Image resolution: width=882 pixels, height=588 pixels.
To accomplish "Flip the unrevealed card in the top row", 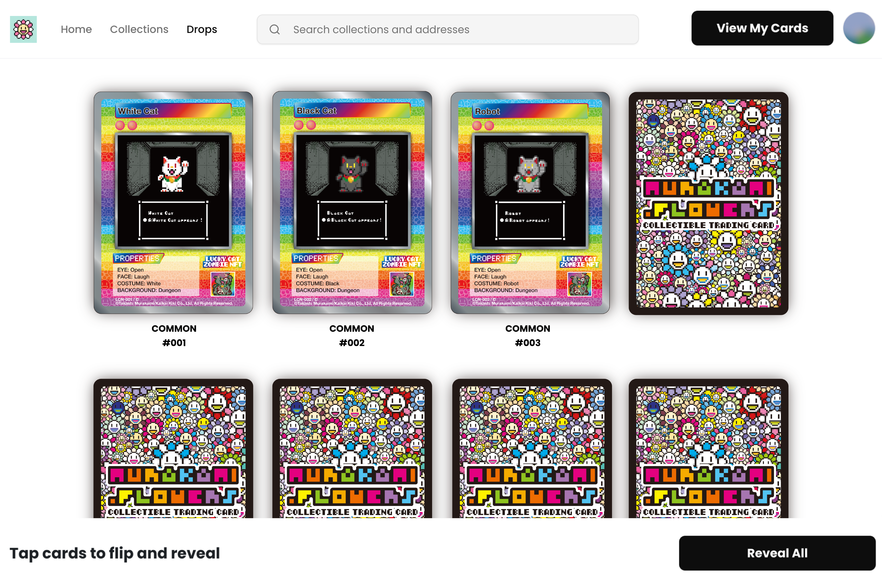I will click(708, 203).
